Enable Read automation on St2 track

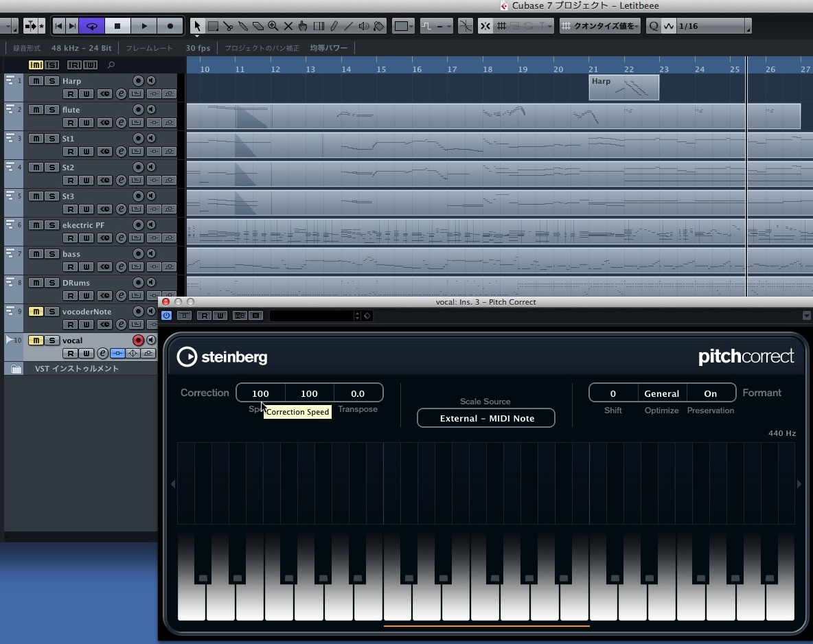(70, 181)
